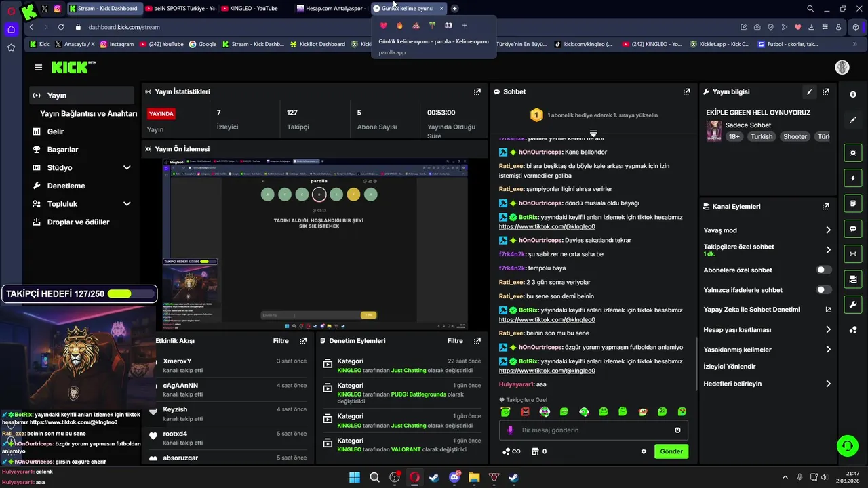Select the Turkish tag in Yayın bilgisi

click(x=762, y=136)
